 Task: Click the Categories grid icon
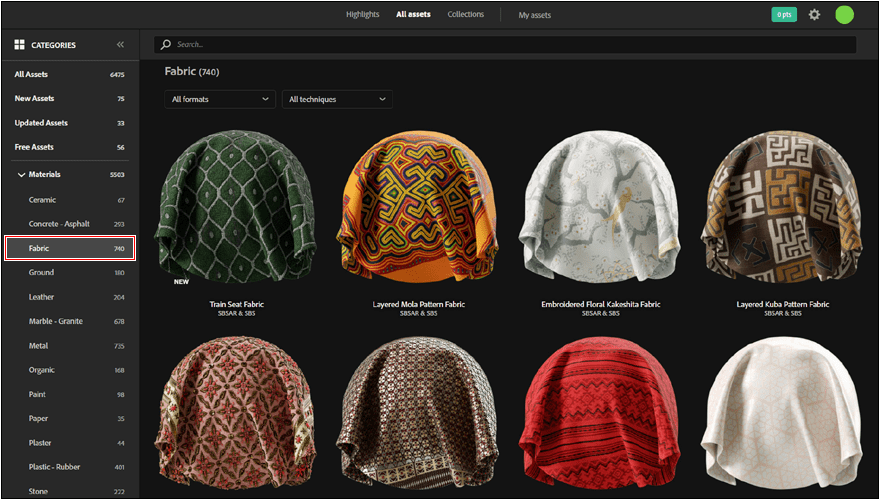(20, 44)
